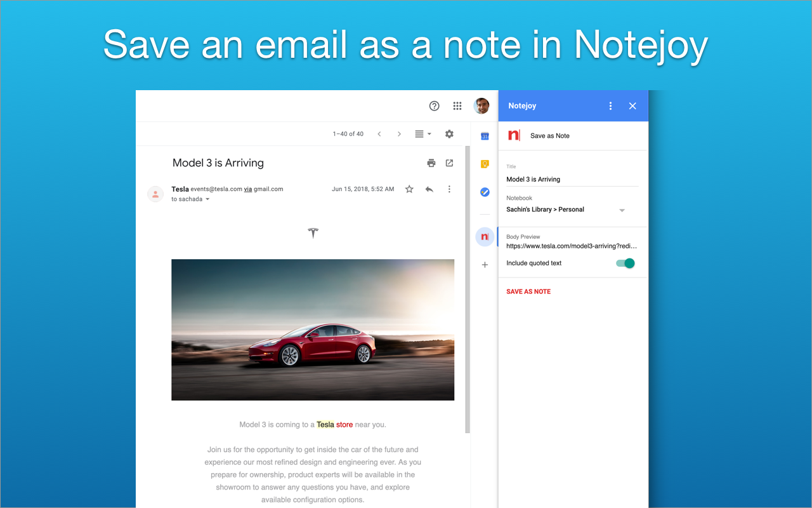The image size is (812, 508).
Task: Open email in new window
Action: pyautogui.click(x=449, y=163)
